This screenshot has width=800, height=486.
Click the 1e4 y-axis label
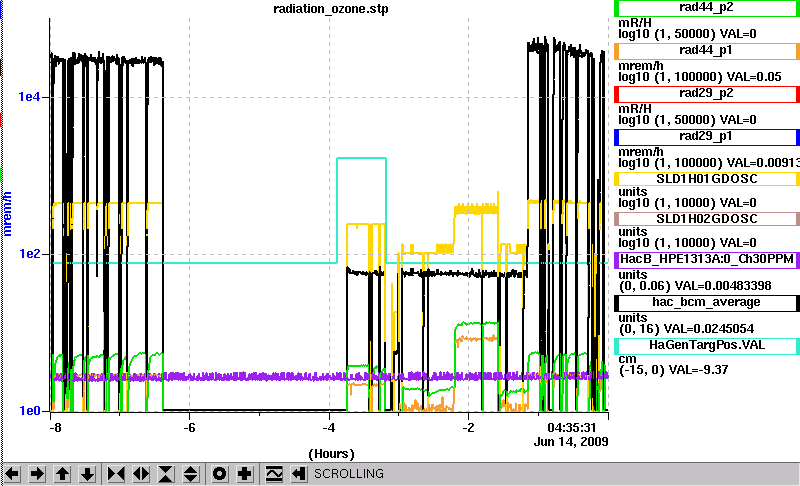30,96
